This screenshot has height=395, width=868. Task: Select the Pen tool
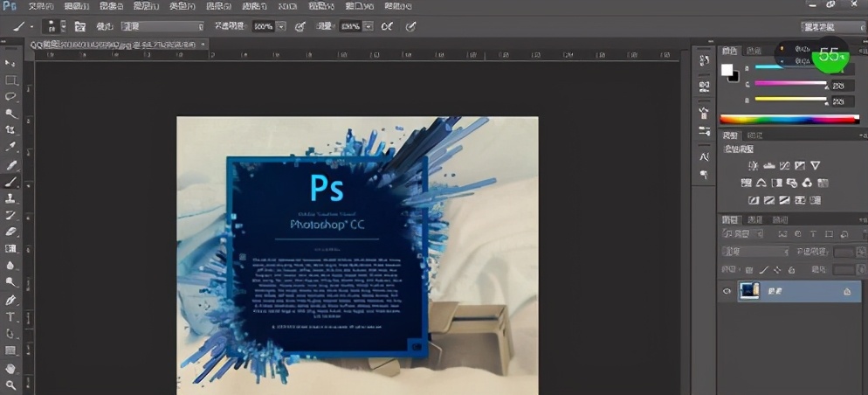coord(10,300)
